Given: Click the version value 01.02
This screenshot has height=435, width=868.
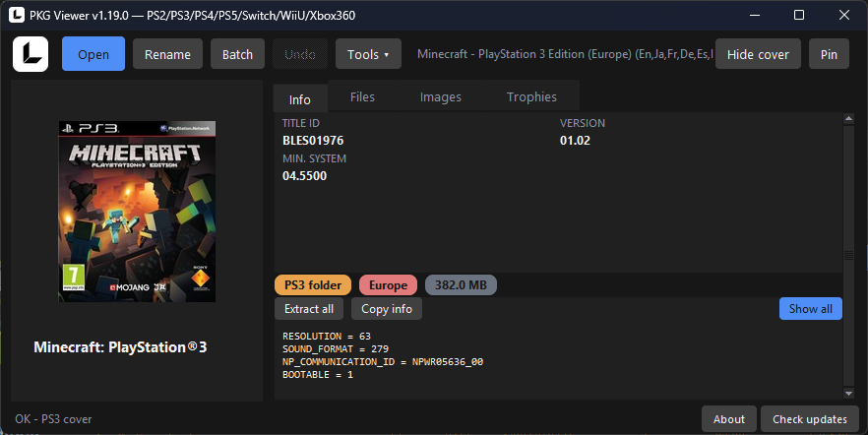Looking at the screenshot, I should pyautogui.click(x=575, y=141).
